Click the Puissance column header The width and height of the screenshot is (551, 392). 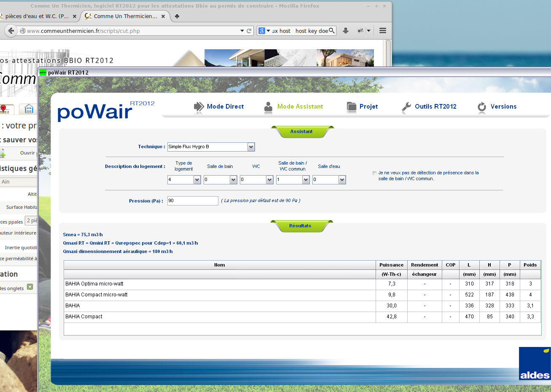[391, 265]
